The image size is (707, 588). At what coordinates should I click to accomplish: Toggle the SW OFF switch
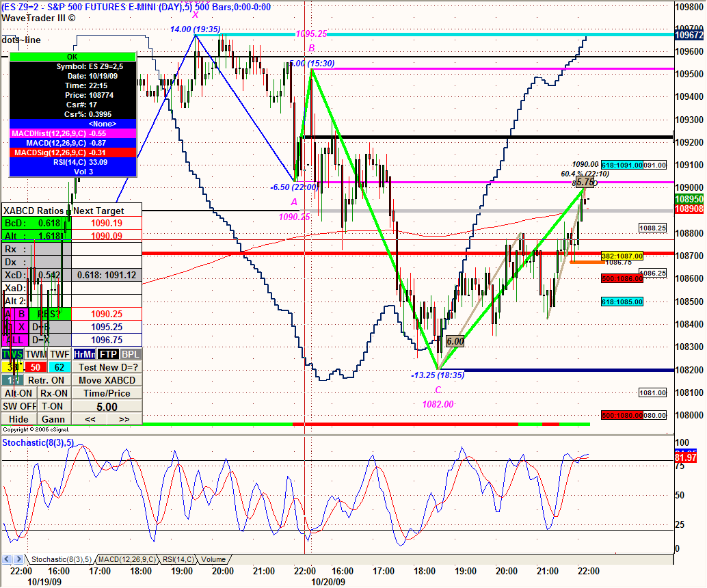point(18,406)
